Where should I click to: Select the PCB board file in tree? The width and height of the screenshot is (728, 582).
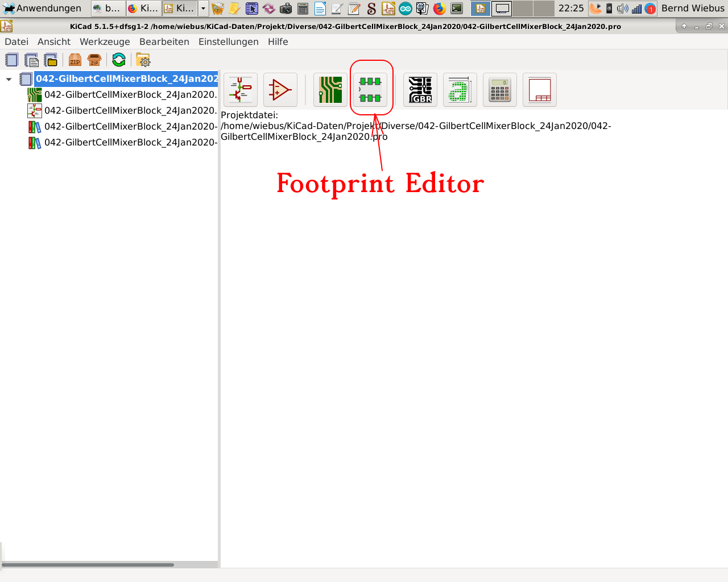coord(130,94)
